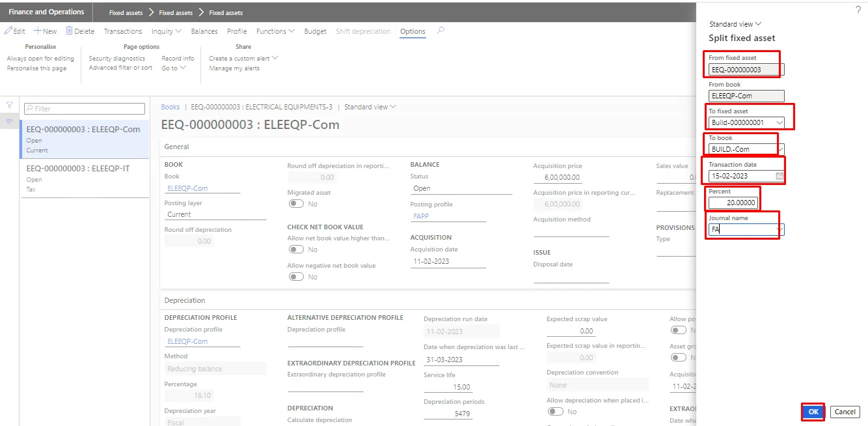
Task: Click the Shift depreciation menu item
Action: point(363,31)
